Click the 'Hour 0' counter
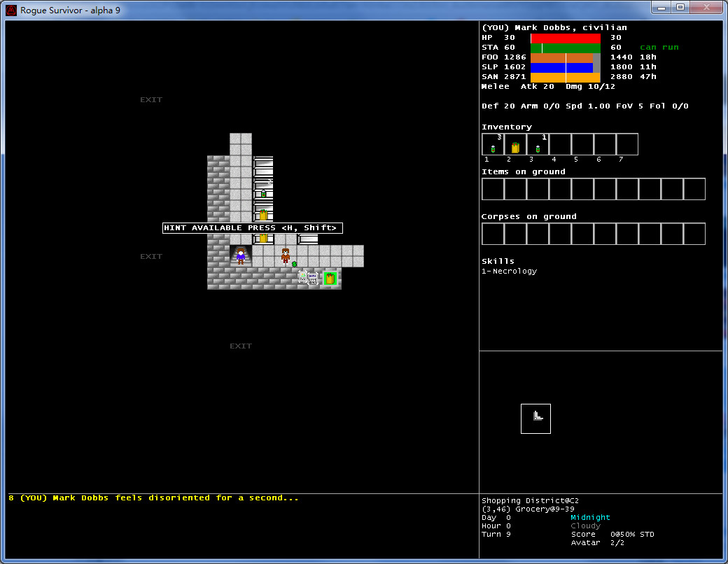728x564 pixels. click(x=496, y=526)
